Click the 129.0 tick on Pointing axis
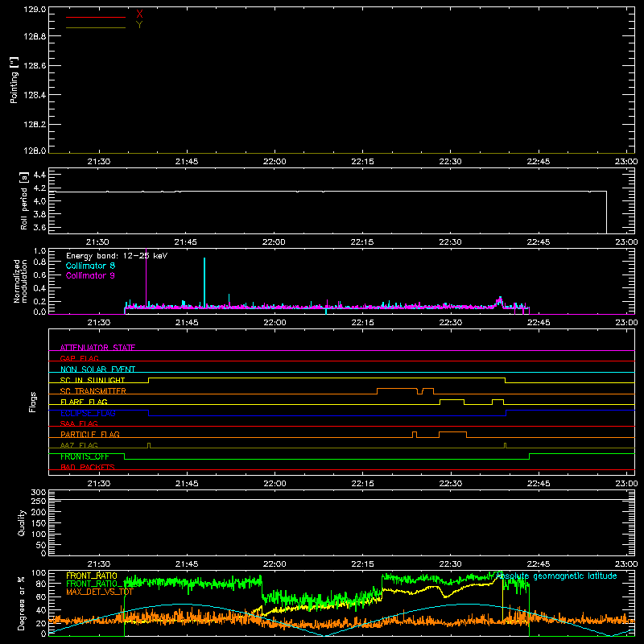The height and width of the screenshot is (644, 644). (x=35, y=10)
